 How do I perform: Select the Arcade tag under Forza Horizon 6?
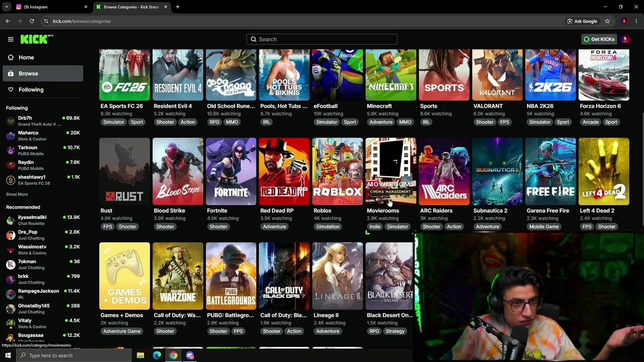(x=591, y=122)
